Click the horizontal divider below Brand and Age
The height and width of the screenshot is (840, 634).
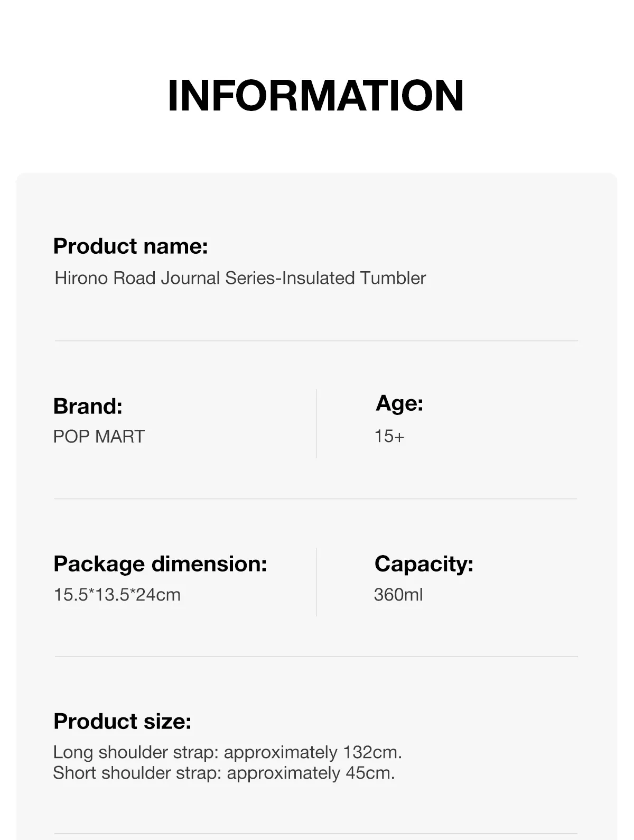pos(316,499)
